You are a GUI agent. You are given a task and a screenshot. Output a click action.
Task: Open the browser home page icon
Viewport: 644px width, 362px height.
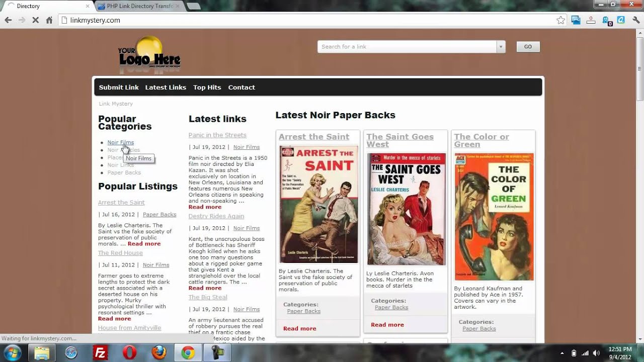[x=49, y=20]
